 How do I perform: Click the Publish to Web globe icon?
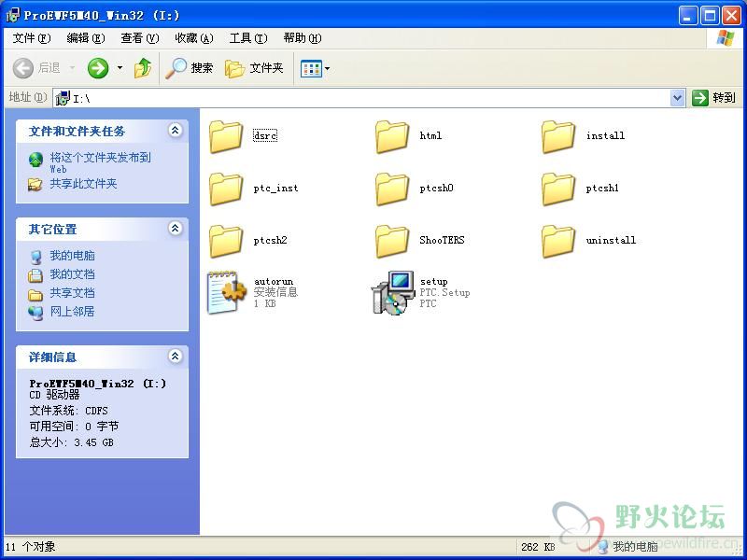point(35,160)
